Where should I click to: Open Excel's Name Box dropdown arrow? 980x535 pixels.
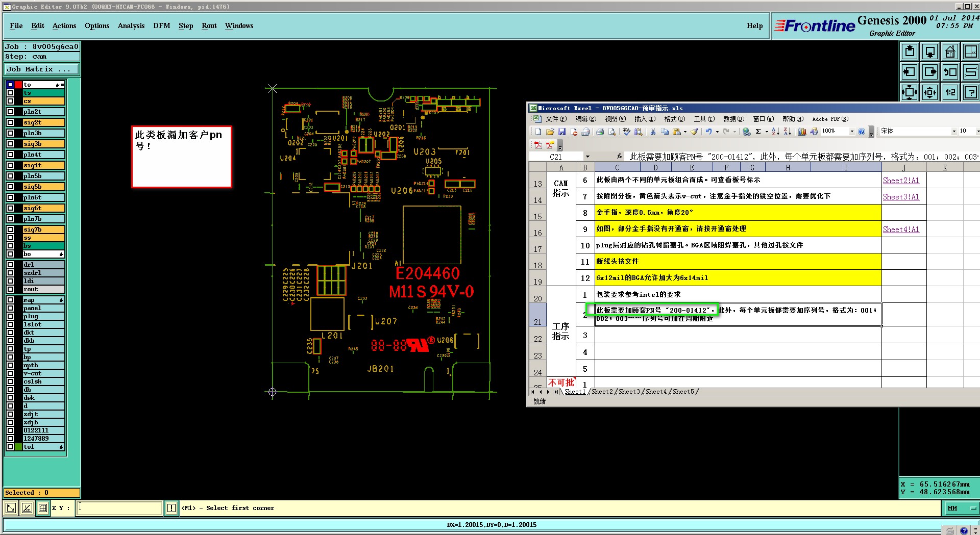tap(587, 157)
